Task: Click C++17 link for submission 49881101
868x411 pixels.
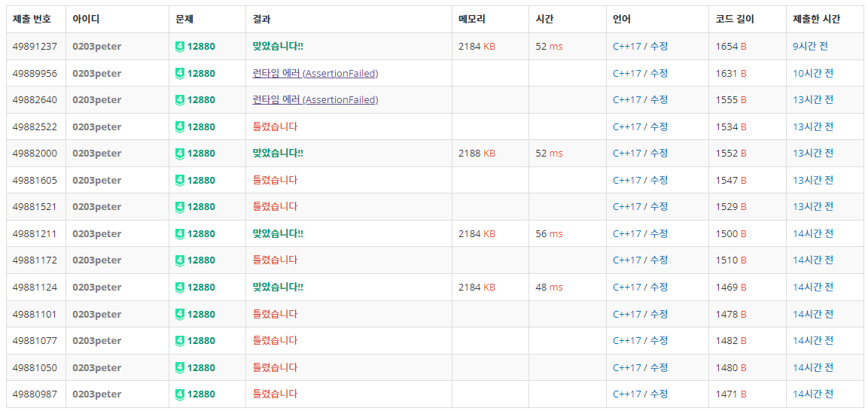Action: 626,314
